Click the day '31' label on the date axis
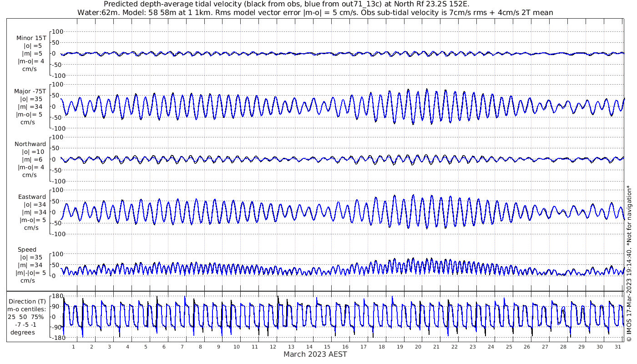Image resolution: width=637 pixels, height=364 pixels. coord(617,347)
